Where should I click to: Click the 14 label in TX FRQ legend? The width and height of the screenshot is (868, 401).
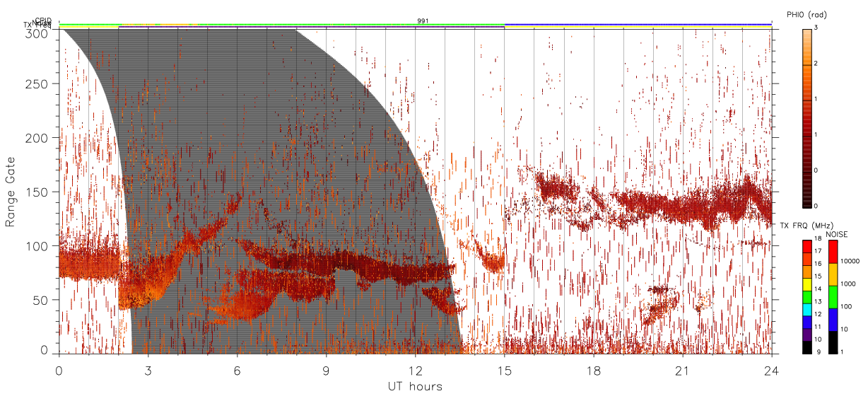pyautogui.click(x=818, y=289)
